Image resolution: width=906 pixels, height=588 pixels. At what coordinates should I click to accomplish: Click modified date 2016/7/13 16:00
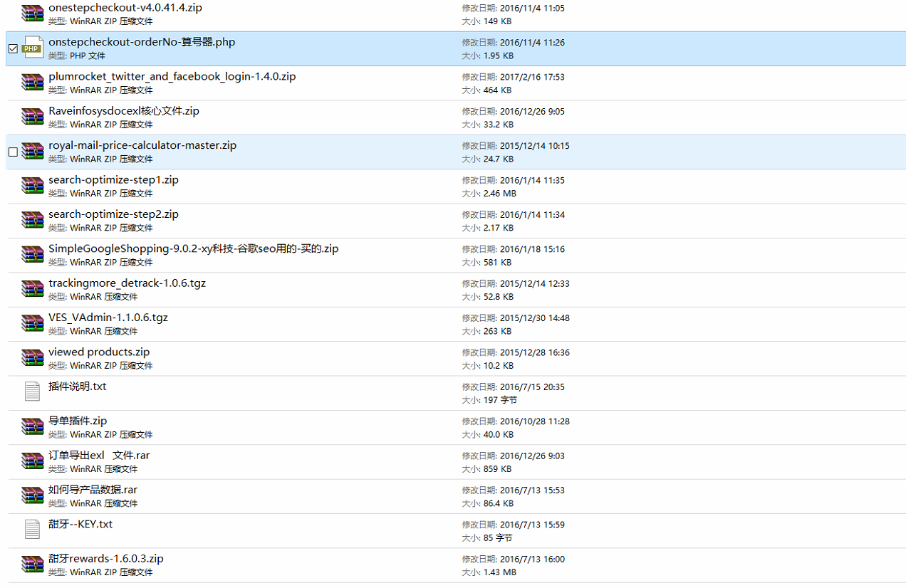pos(532,560)
